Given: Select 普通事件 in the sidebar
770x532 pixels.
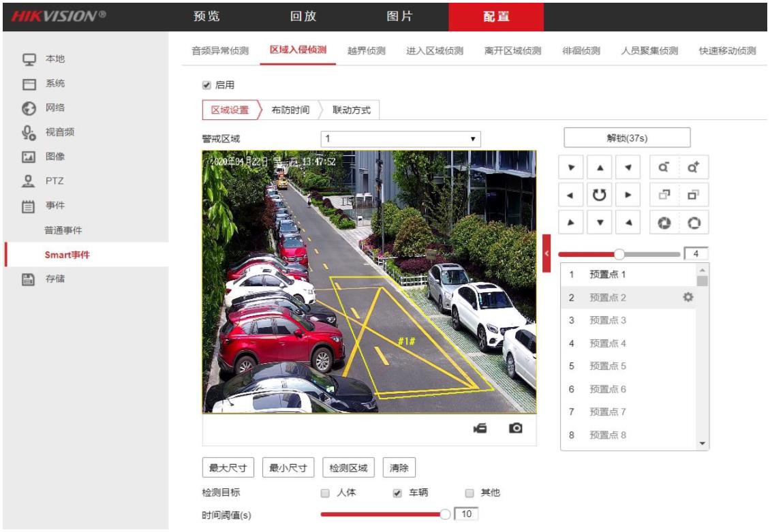Looking at the screenshot, I should (63, 230).
